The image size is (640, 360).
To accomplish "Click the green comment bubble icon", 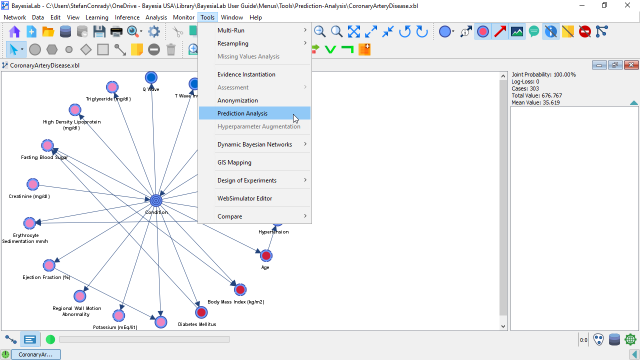I will (x=534, y=31).
